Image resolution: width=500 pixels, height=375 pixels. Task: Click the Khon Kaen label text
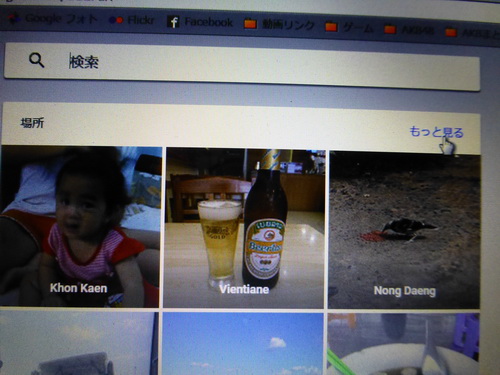point(79,288)
